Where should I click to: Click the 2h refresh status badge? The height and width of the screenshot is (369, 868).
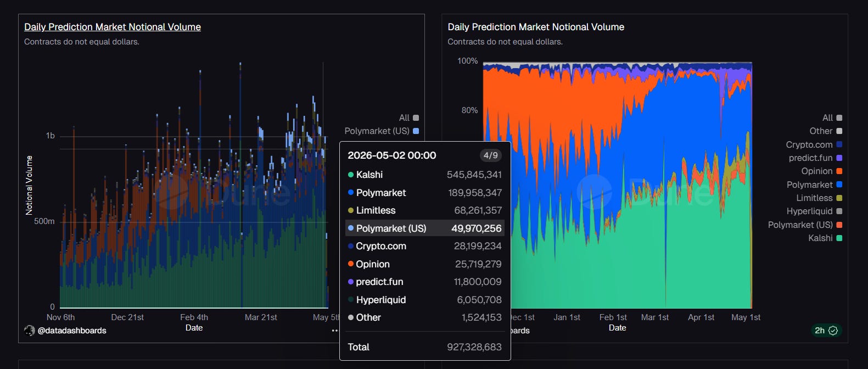(825, 331)
